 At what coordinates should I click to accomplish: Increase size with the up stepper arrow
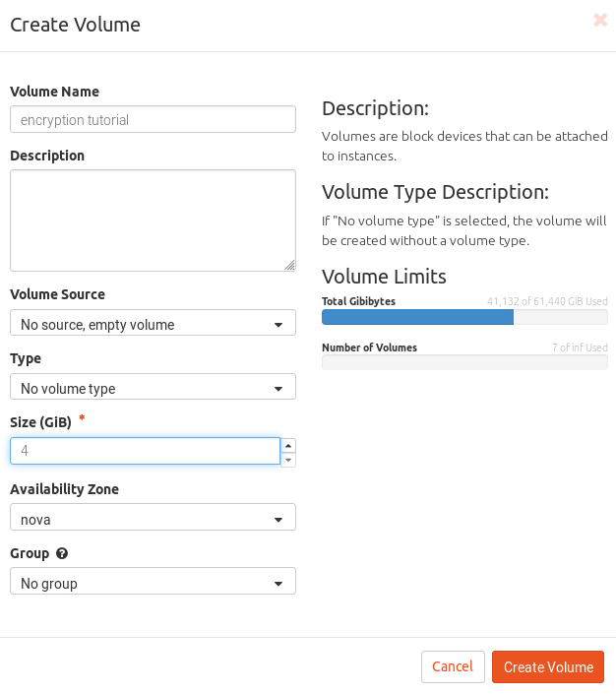pos(288,445)
